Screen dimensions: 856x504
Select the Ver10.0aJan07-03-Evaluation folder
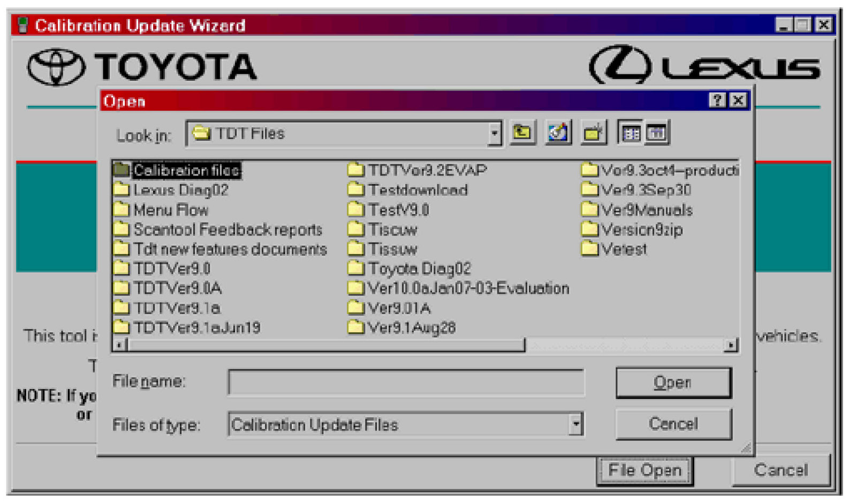click(x=468, y=288)
